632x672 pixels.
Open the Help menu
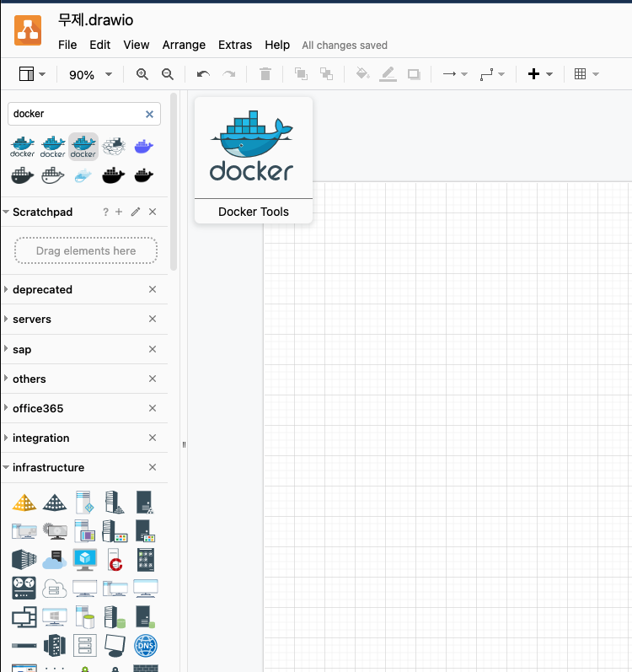tap(277, 45)
